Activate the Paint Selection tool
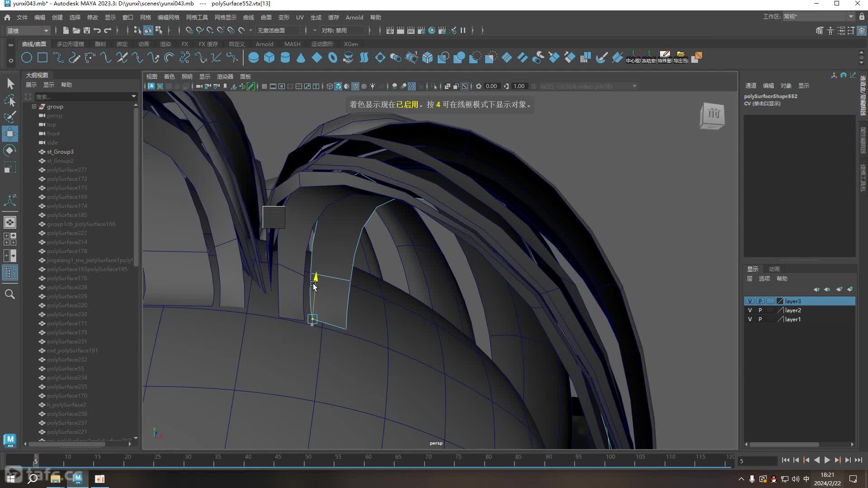 (10, 117)
